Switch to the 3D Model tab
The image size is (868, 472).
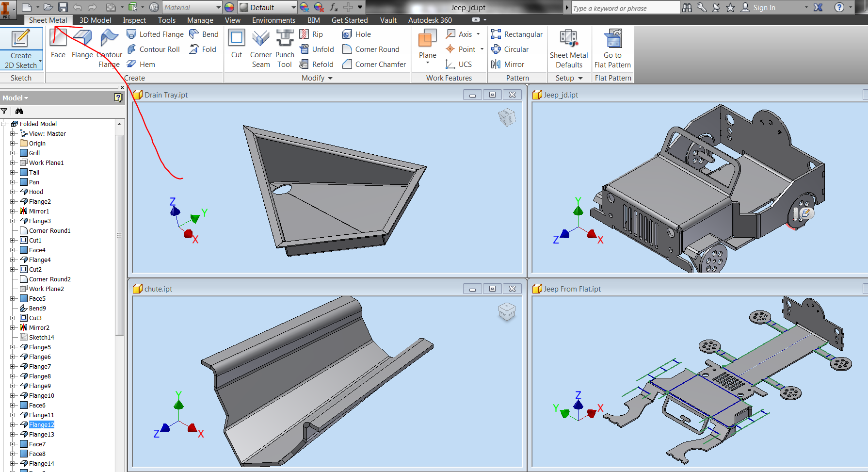point(95,20)
